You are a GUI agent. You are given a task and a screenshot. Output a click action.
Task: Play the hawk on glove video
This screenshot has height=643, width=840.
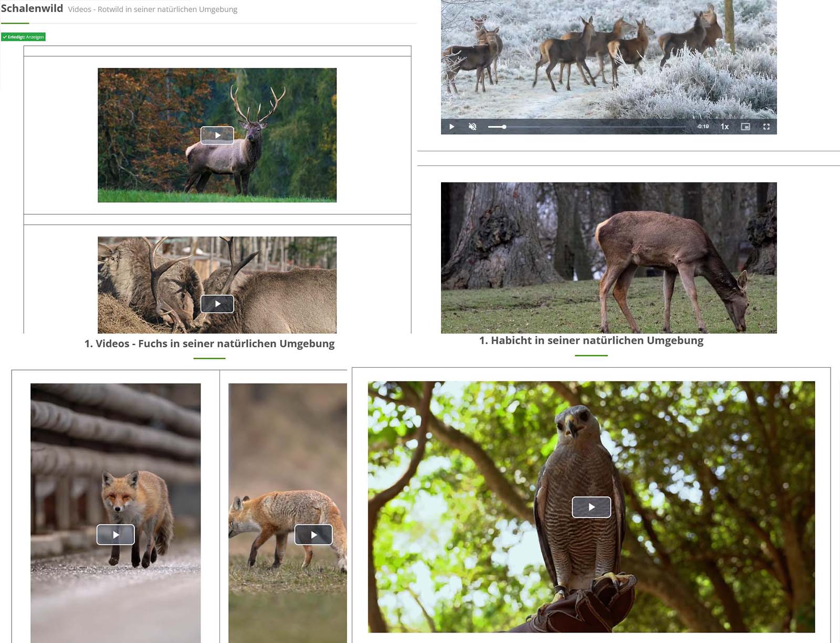point(591,507)
